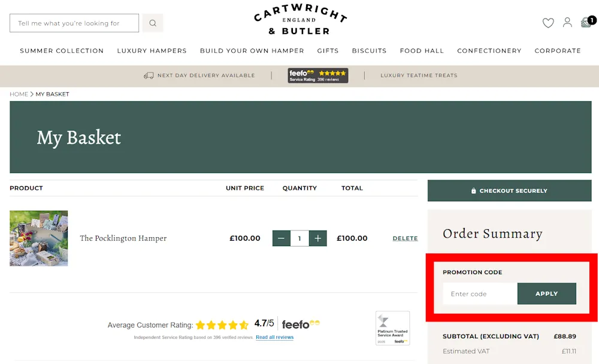Click the search magnifier icon
Image resolution: width=599 pixels, height=364 pixels.
coord(152,23)
